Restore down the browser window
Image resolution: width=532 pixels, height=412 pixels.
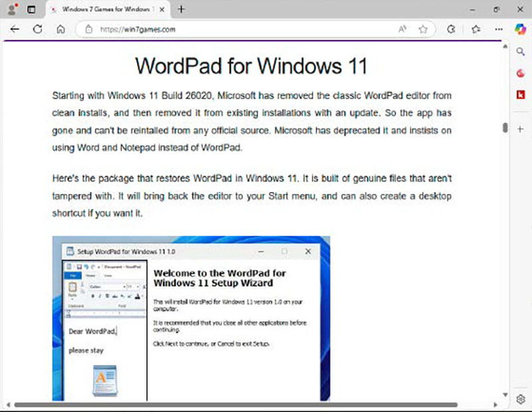pyautogui.click(x=496, y=9)
